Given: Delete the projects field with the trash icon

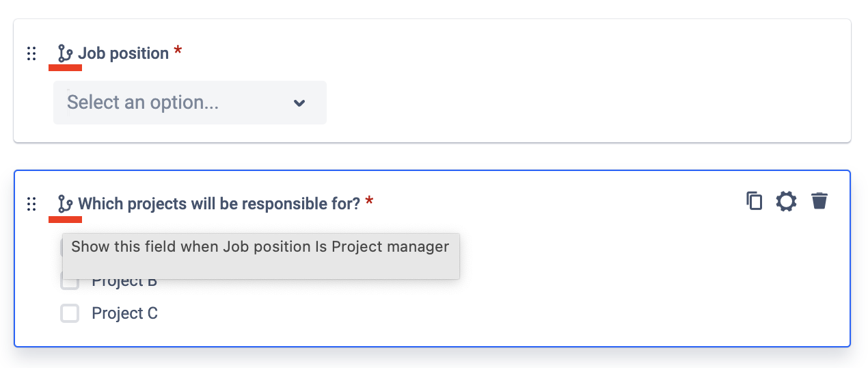Looking at the screenshot, I should pos(819,201).
